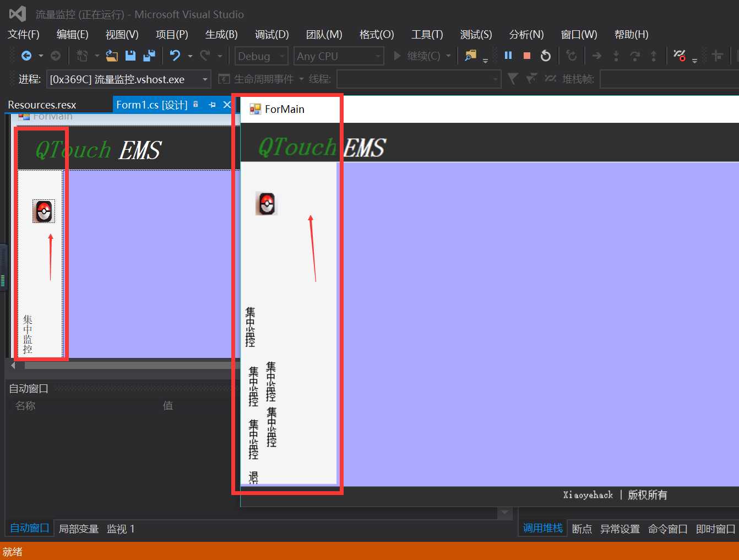
Task: Click the pokeball picture in the running ForMain window
Action: click(267, 204)
